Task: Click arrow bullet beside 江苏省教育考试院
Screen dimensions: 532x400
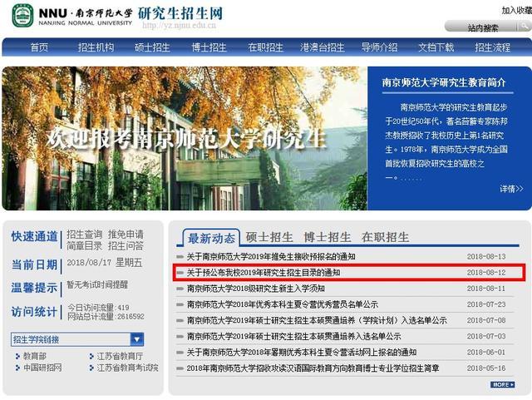Action: pos(91,368)
